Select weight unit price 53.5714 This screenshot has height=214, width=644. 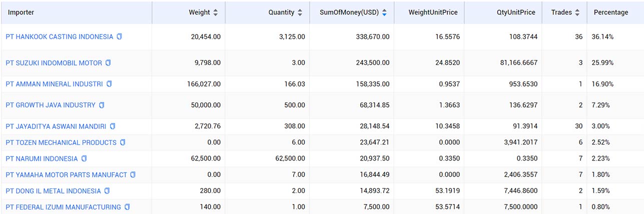[447, 207]
